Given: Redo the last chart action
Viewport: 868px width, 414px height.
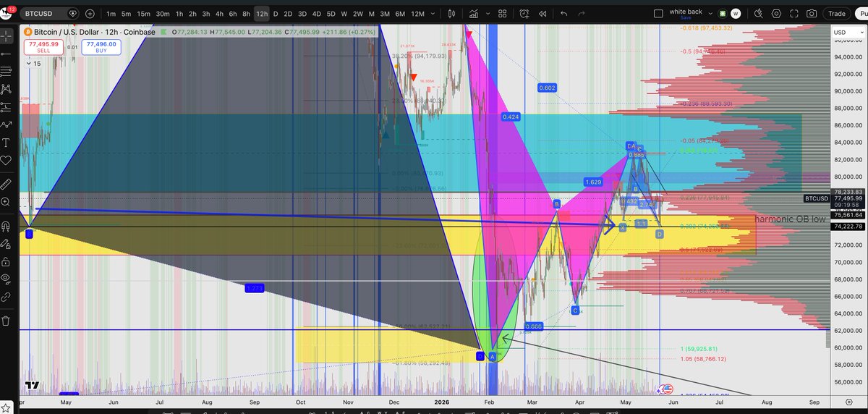Looking at the screenshot, I should (582, 13).
